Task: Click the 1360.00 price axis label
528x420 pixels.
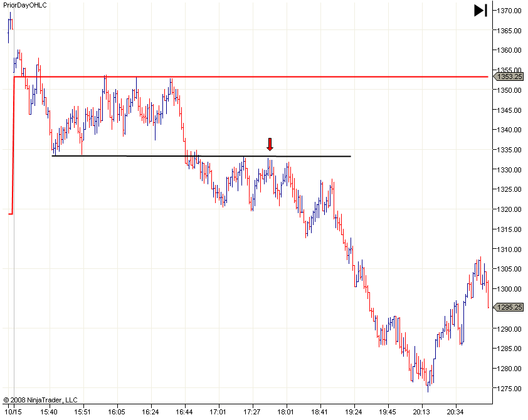Action: (x=509, y=50)
